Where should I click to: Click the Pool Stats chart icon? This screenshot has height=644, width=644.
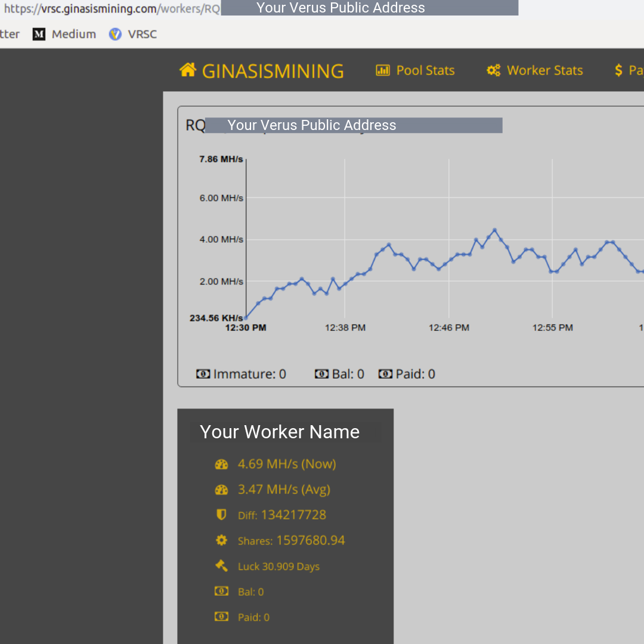pos(383,70)
